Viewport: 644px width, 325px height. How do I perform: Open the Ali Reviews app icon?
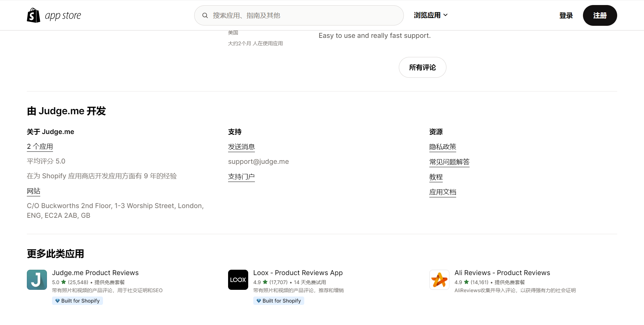click(439, 280)
